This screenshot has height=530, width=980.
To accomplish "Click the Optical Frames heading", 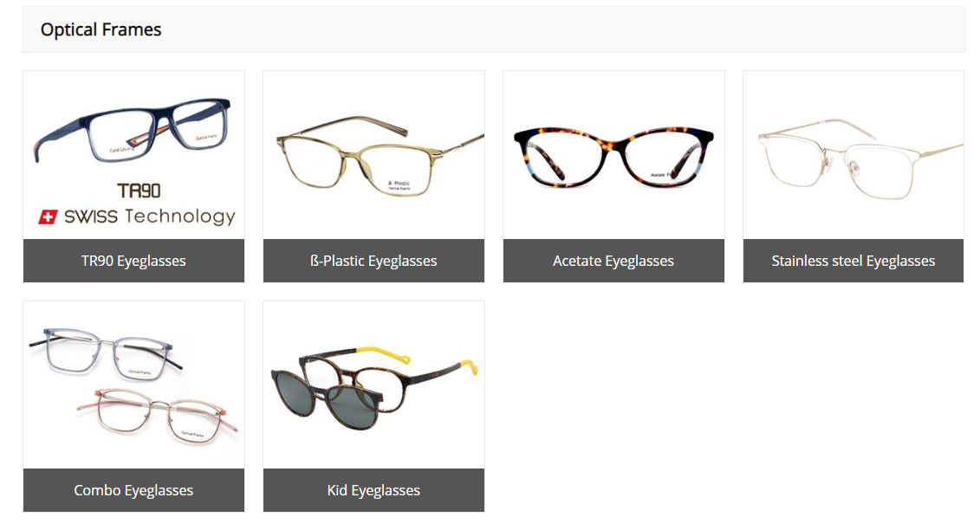I will (101, 29).
